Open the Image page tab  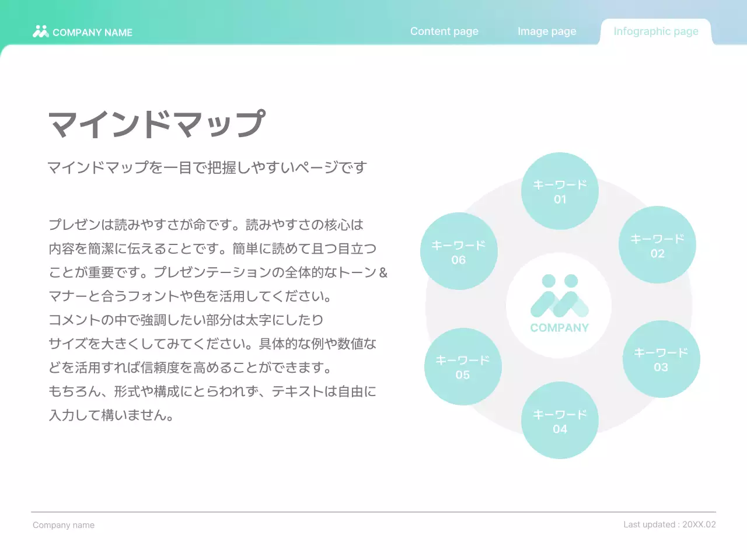(547, 32)
